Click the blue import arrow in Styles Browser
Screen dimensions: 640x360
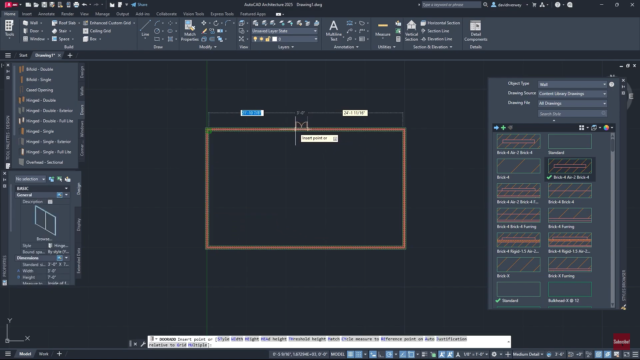[x=496, y=128]
